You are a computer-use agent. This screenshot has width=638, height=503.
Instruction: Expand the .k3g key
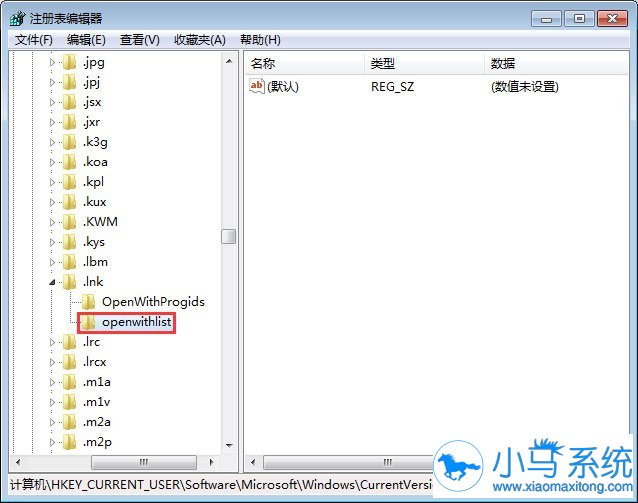coord(52,142)
